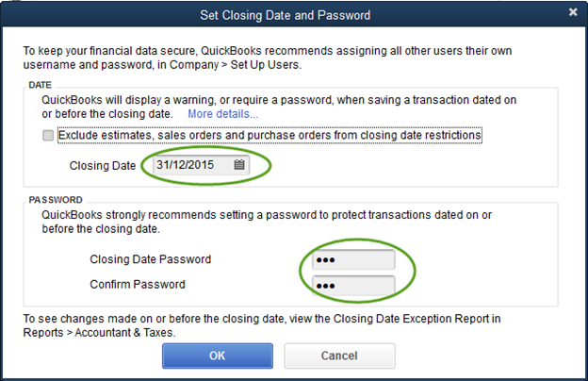Enable Exclude estimates, sales orders checkbox
Image resolution: width=588 pixels, height=381 pixels.
tap(48, 136)
